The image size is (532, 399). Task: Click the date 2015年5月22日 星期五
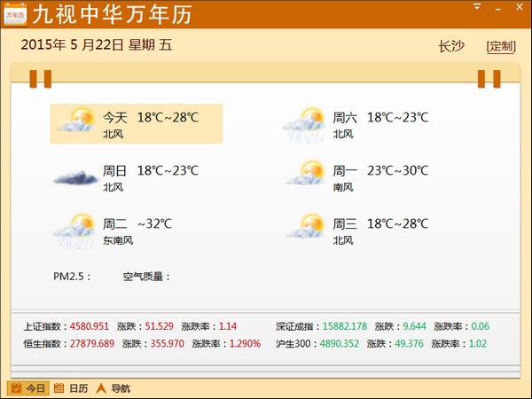click(97, 45)
